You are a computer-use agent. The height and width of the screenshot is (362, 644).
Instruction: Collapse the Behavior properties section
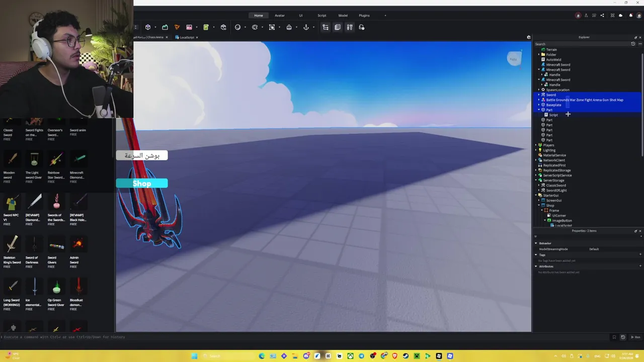click(x=536, y=243)
